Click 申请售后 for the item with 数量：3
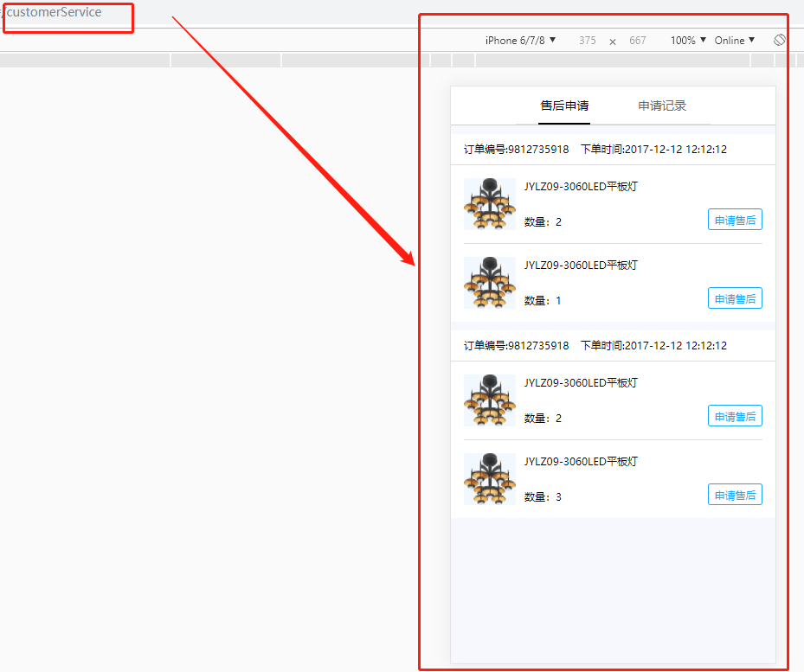 735,495
